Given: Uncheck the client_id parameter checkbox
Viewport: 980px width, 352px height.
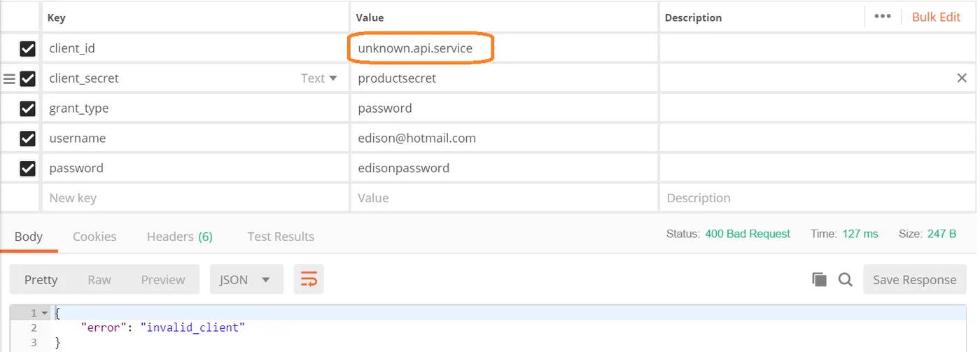Looking at the screenshot, I should coord(27,49).
